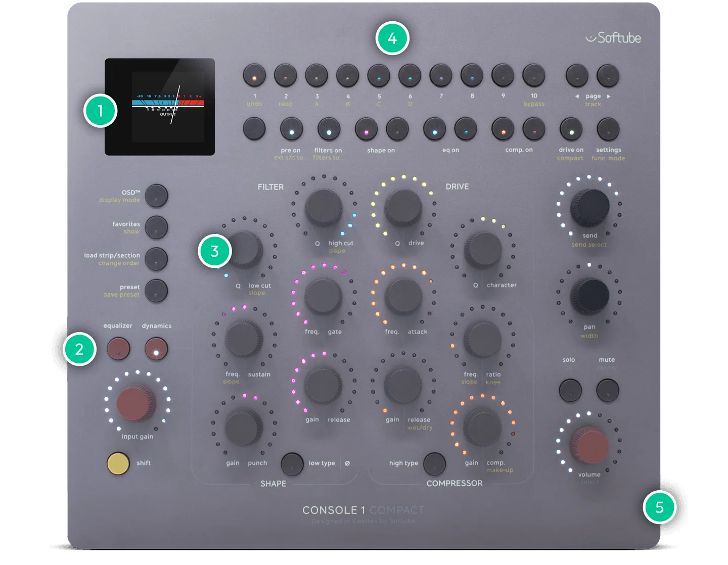Click the filter low cut knob
Viewport: 728px width, 565px height.
[x=244, y=250]
